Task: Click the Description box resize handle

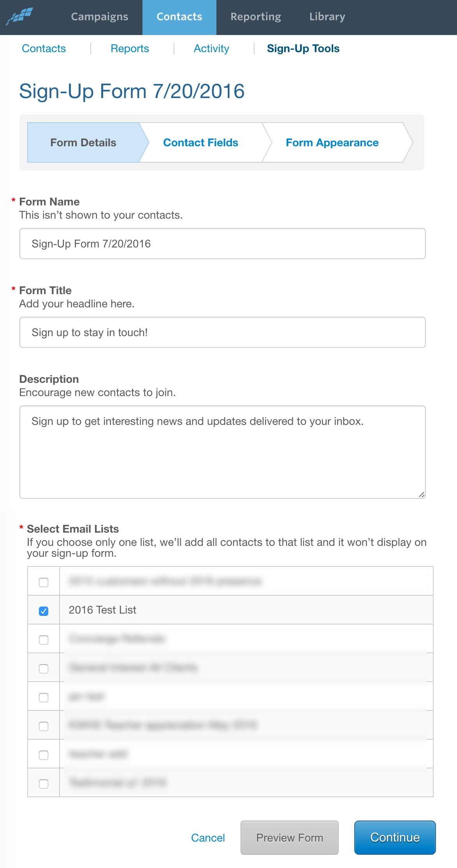Action: (421, 494)
